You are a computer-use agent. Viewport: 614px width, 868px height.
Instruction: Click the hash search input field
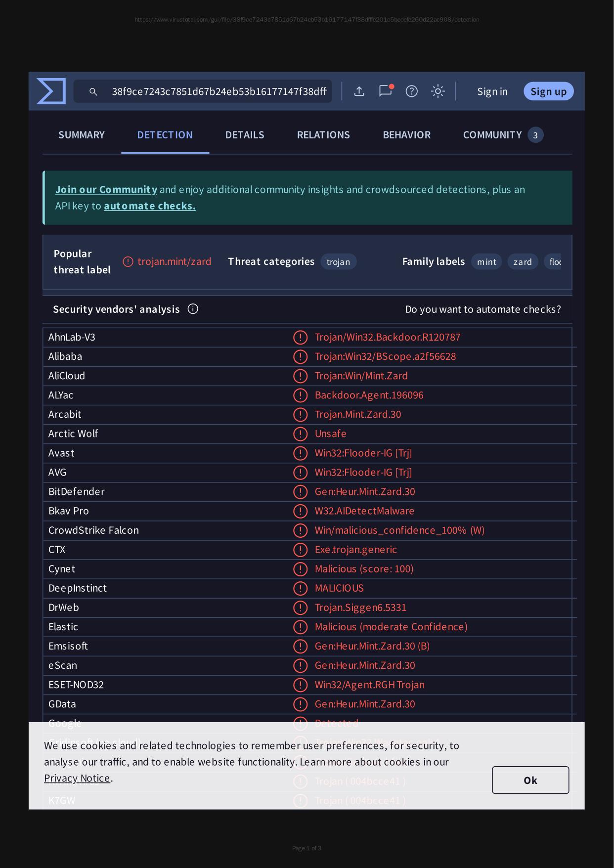tap(219, 91)
